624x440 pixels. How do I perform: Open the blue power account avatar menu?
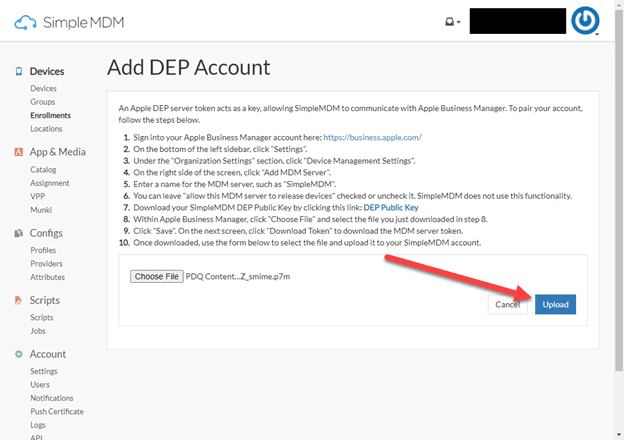coord(585,21)
